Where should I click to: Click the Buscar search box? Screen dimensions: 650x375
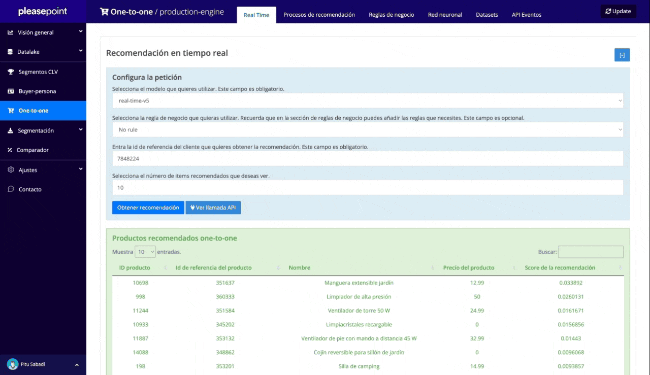(591, 252)
